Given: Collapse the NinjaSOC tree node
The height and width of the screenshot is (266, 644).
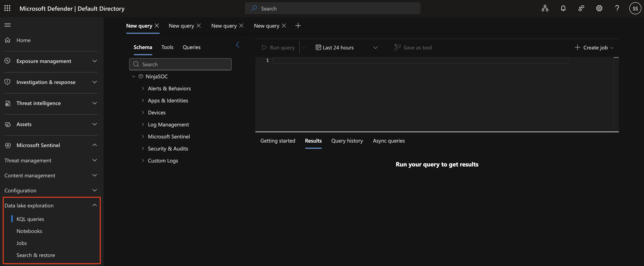Looking at the screenshot, I should pyautogui.click(x=133, y=76).
